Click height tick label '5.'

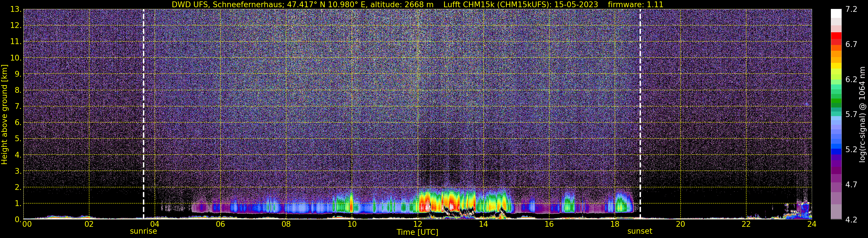tap(18, 139)
